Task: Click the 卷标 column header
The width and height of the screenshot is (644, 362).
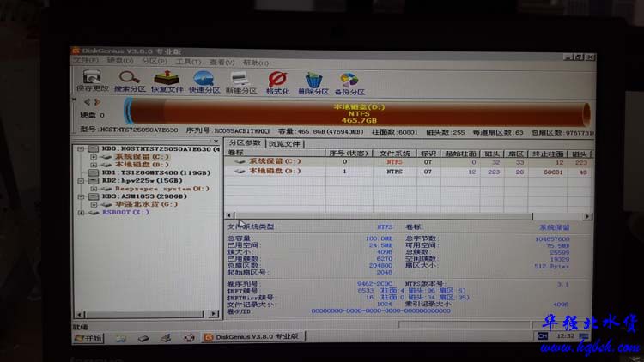Action: pos(275,153)
